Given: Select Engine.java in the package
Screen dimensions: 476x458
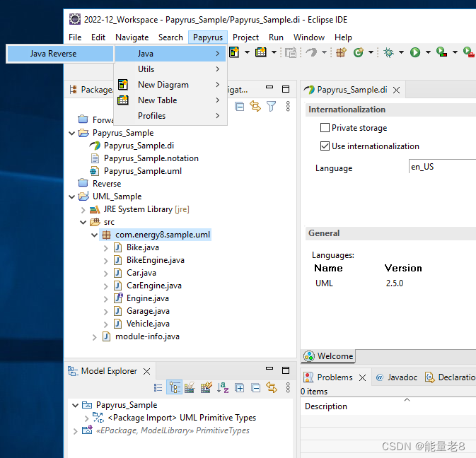Looking at the screenshot, I should [x=148, y=298].
